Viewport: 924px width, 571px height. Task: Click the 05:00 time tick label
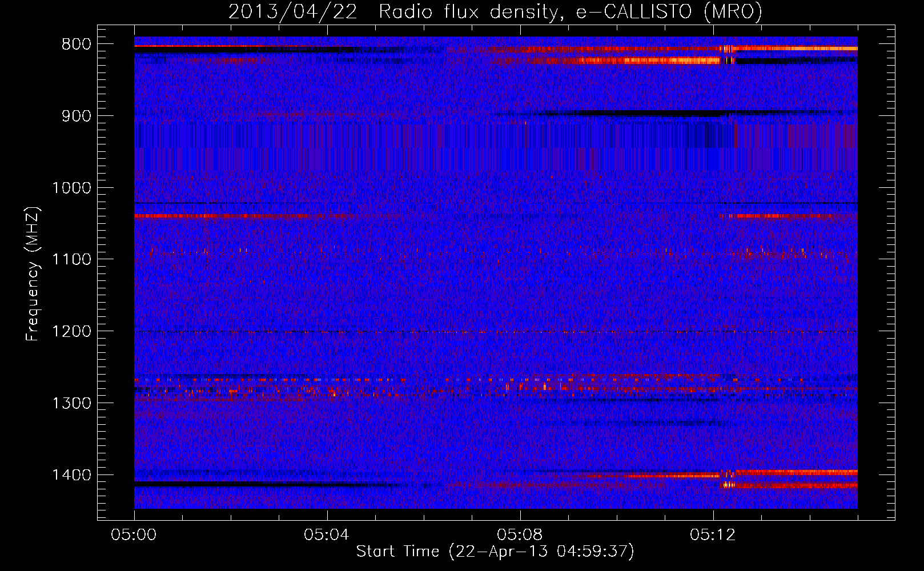point(134,535)
